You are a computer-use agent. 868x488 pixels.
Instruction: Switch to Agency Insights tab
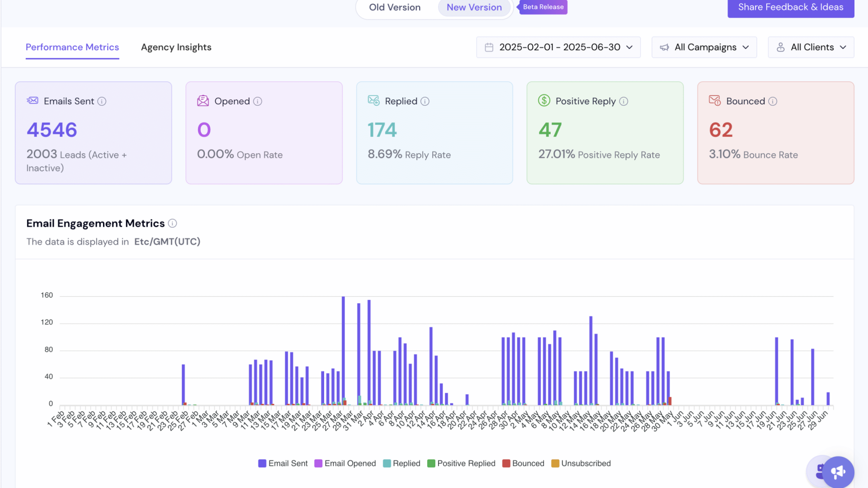(176, 47)
